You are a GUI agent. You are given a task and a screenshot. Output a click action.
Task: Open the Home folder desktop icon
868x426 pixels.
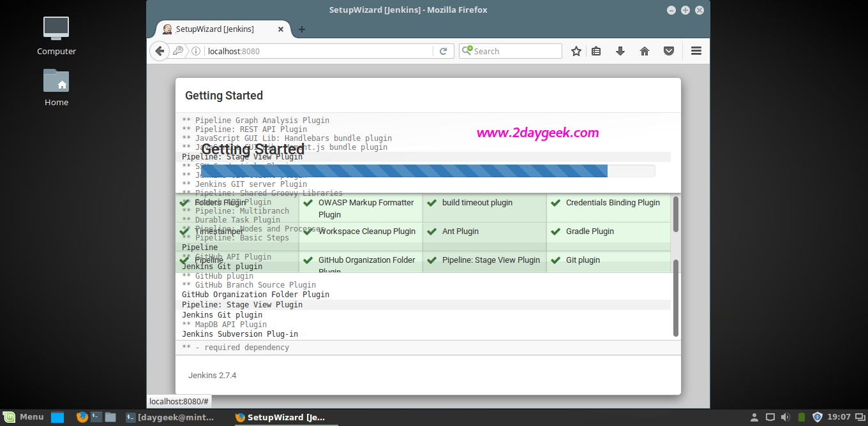point(56,87)
